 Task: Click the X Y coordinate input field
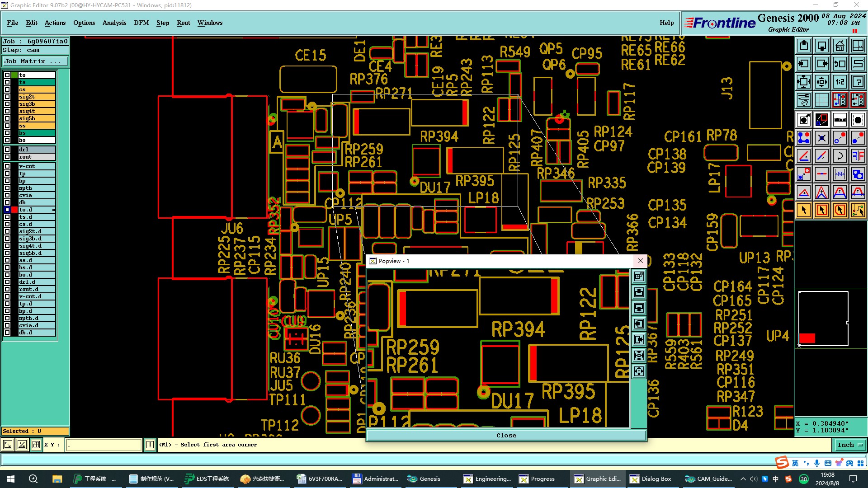click(x=104, y=445)
